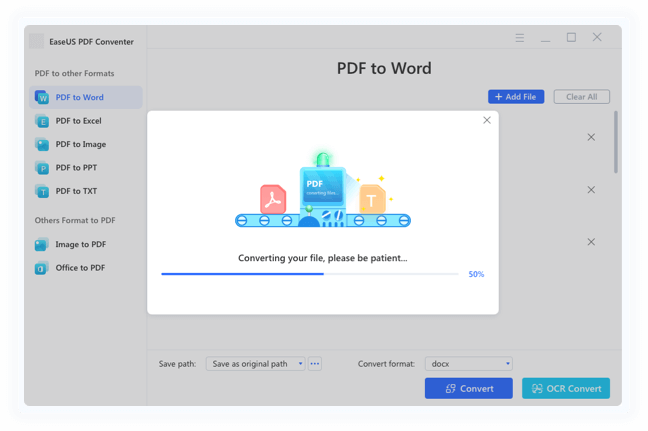The width and height of the screenshot is (648, 431).
Task: Remove the second file from the list
Action: 591,190
